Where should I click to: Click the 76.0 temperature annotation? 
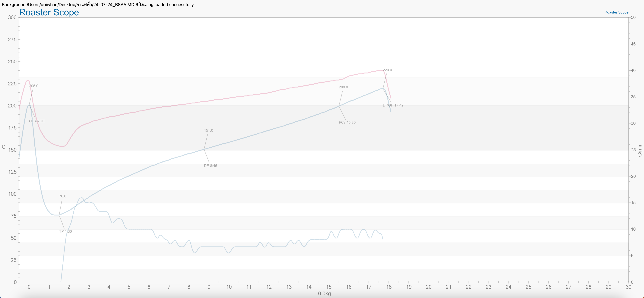click(63, 196)
